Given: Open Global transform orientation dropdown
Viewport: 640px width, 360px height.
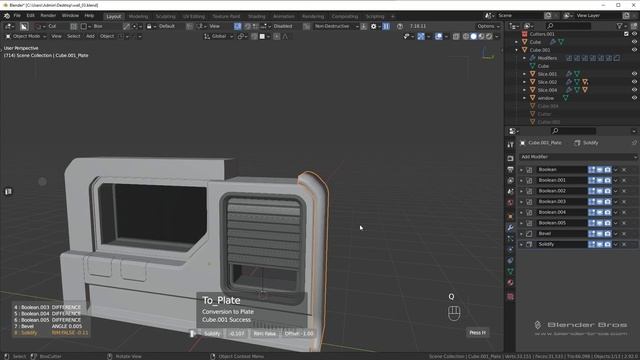Looking at the screenshot, I should (218, 36).
